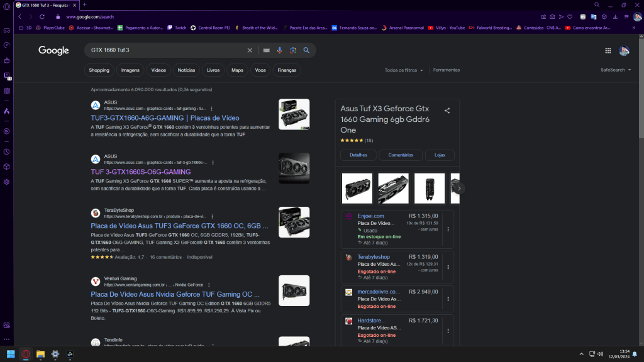The height and width of the screenshot is (362, 644).
Task: Search open tabs magnifier icon
Action: [597, 5]
